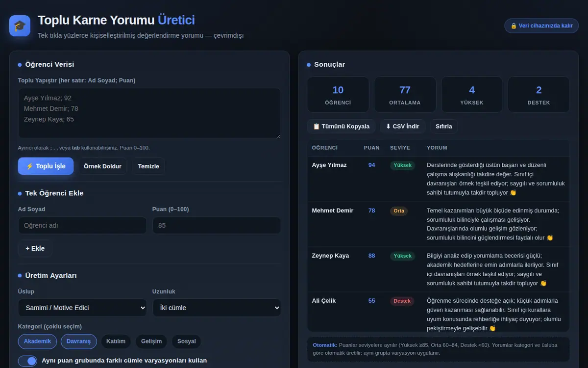Enable the Katılım category chip
588x368 pixels.
pyautogui.click(x=116, y=341)
